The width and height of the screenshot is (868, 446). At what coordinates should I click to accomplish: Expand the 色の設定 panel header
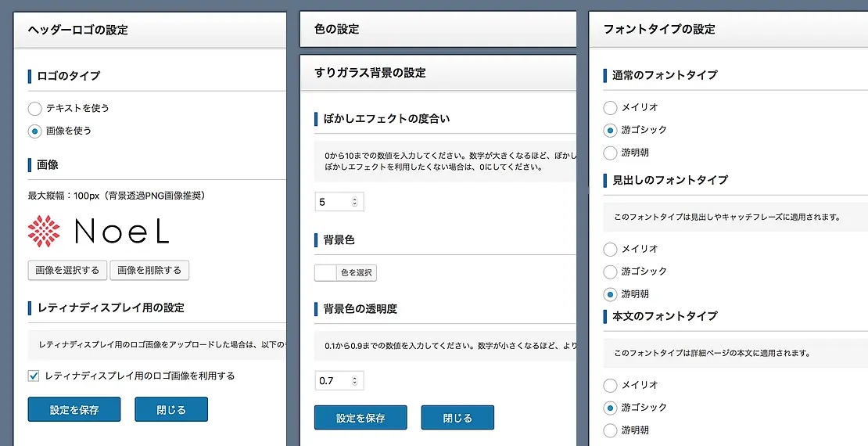(438, 30)
